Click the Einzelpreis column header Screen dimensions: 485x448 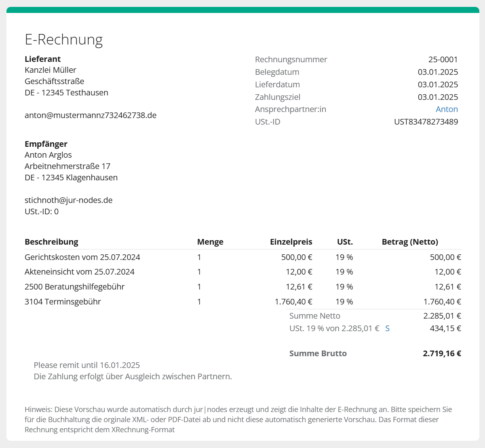(291, 242)
